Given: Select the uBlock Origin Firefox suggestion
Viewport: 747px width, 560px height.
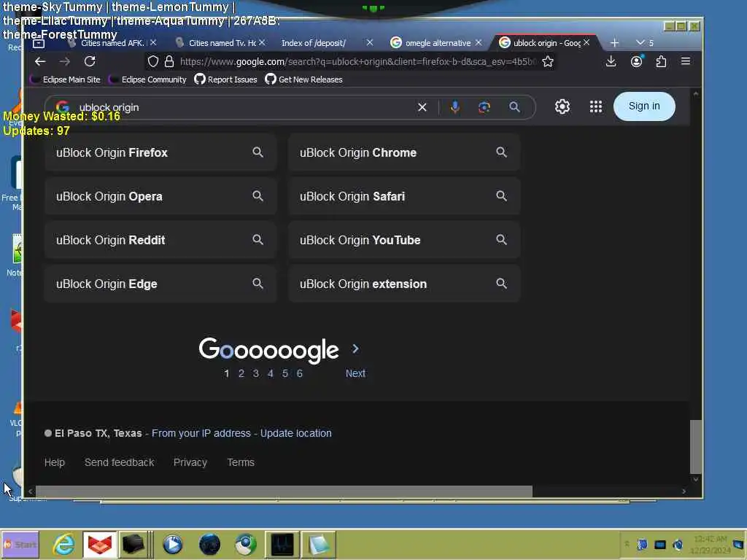Looking at the screenshot, I should point(160,152).
